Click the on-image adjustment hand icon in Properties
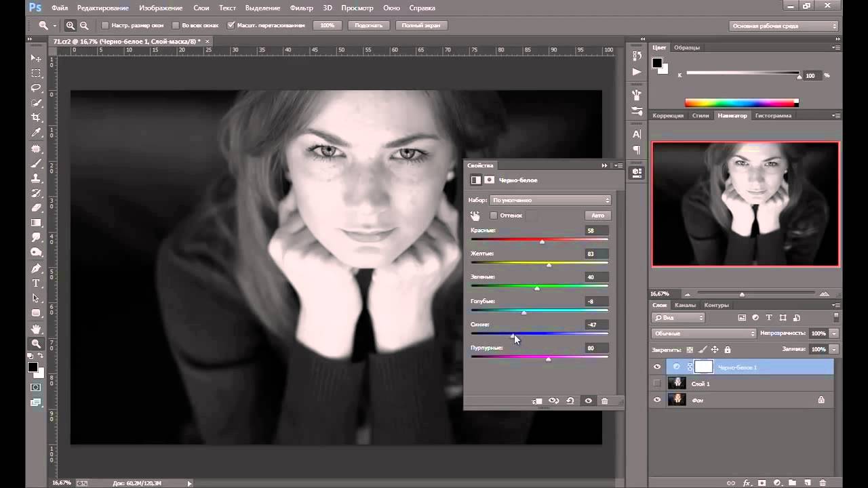 475,216
